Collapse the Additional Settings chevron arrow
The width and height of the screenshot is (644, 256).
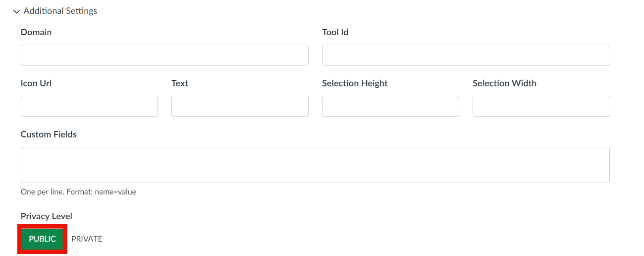click(x=17, y=11)
